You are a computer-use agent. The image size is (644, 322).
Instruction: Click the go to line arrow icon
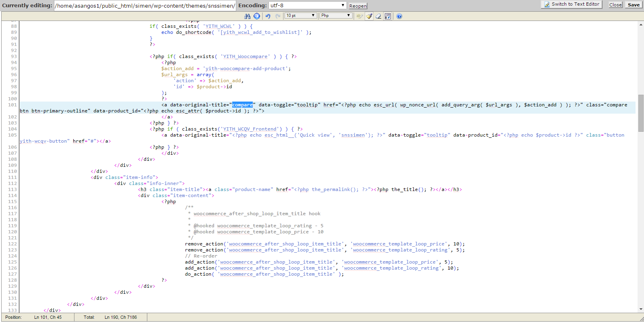(257, 16)
